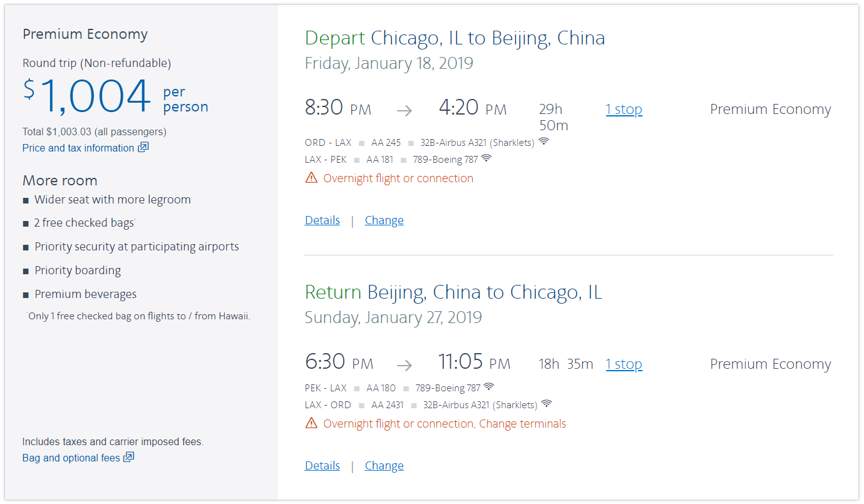Click the $1,004 per person price
This screenshot has height=504, width=864.
[x=94, y=96]
